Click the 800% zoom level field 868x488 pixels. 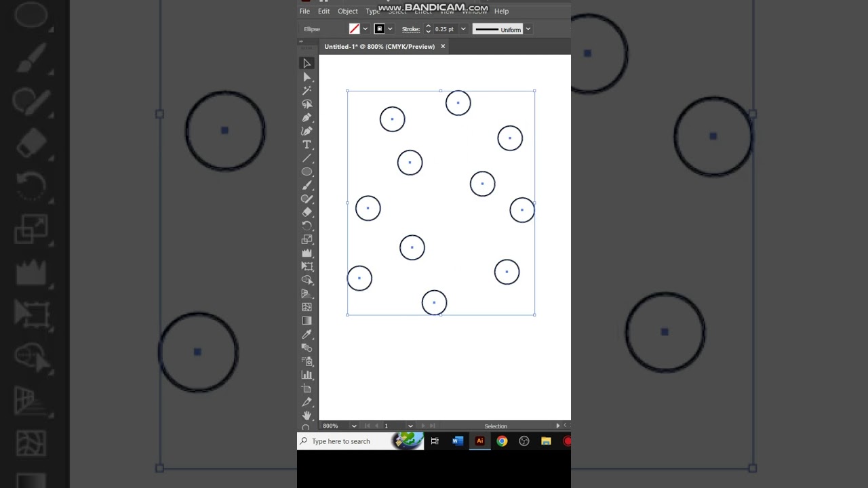click(335, 426)
